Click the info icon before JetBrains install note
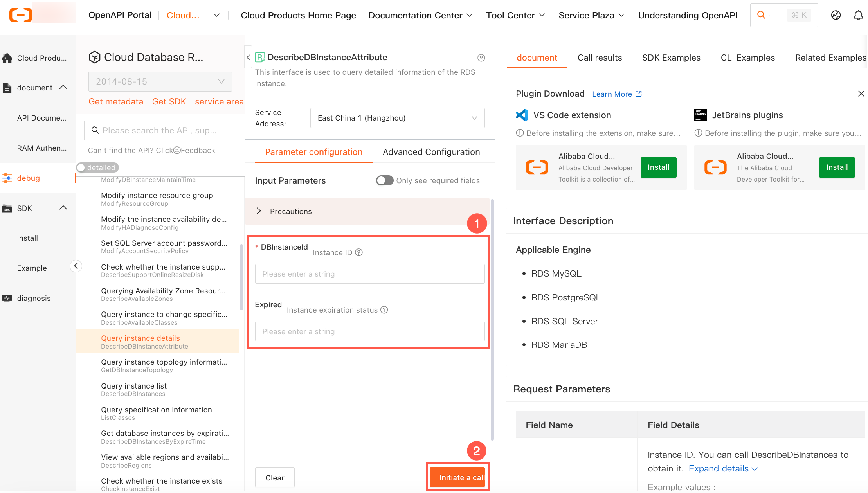This screenshot has width=868, height=493. tap(698, 133)
